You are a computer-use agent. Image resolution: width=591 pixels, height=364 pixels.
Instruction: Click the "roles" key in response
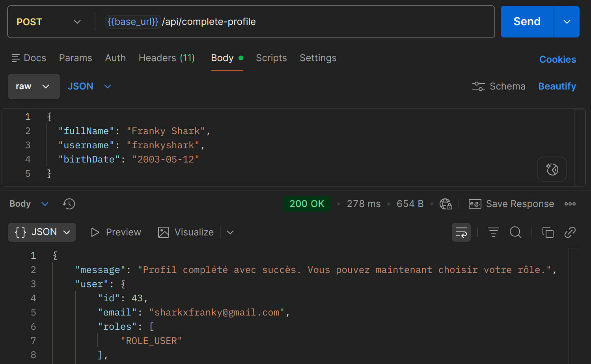tap(117, 327)
